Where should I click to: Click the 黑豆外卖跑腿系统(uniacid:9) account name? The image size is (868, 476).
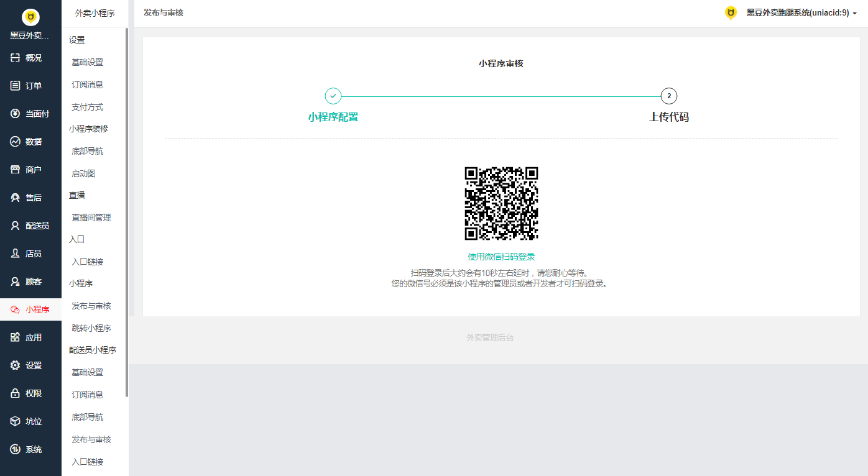pos(798,12)
